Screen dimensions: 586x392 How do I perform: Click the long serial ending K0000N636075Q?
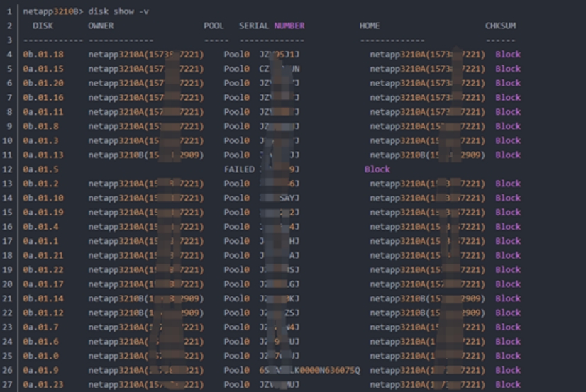[310, 370]
